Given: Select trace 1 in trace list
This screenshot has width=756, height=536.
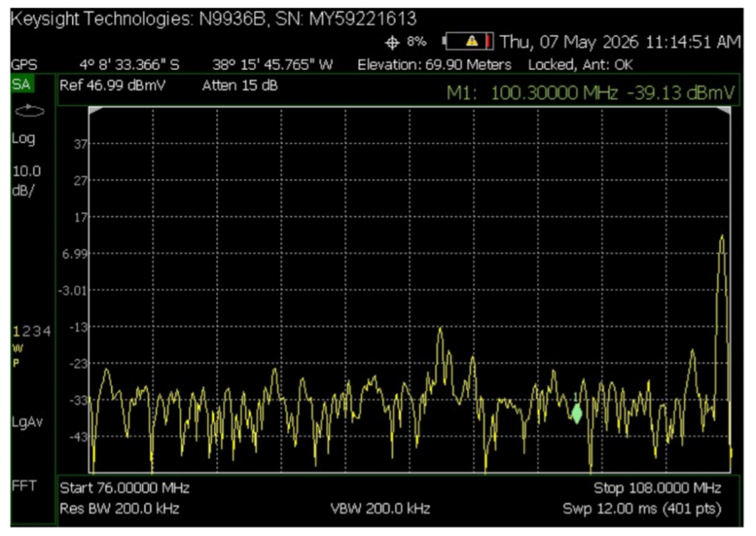Looking at the screenshot, I should pyautogui.click(x=16, y=331).
